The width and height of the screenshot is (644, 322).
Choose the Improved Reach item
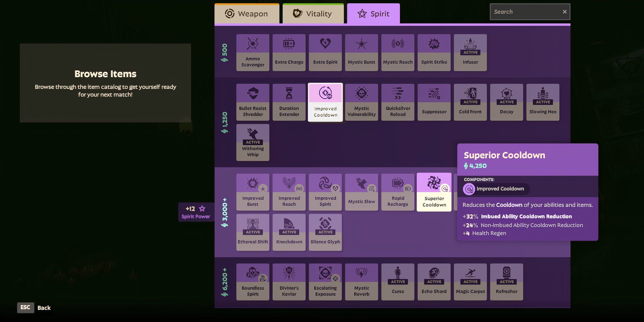point(289,192)
